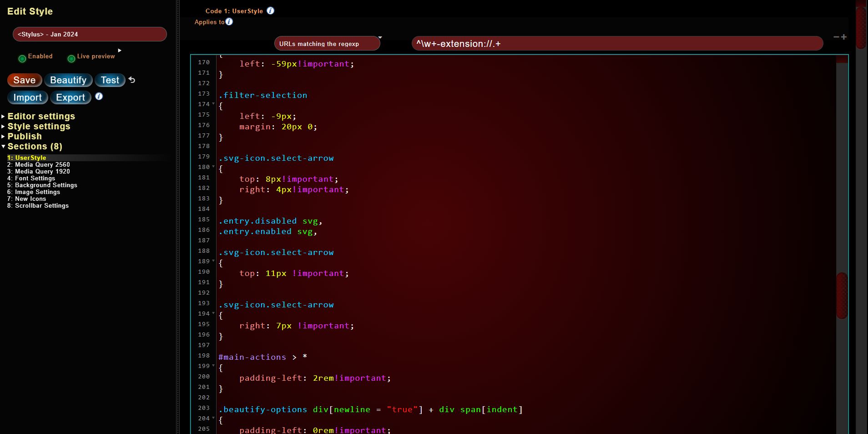Viewport: 868px width, 434px height.
Task: Fold code block at line 199
Action: click(x=213, y=366)
